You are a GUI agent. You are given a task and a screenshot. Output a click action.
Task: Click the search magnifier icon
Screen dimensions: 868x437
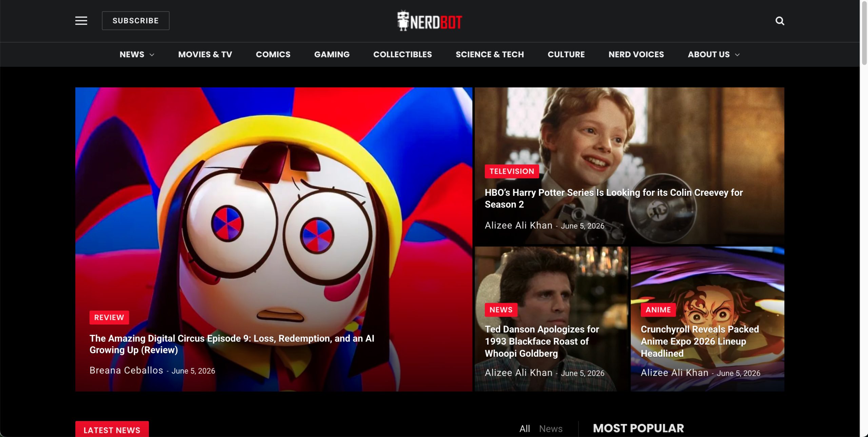(x=780, y=21)
